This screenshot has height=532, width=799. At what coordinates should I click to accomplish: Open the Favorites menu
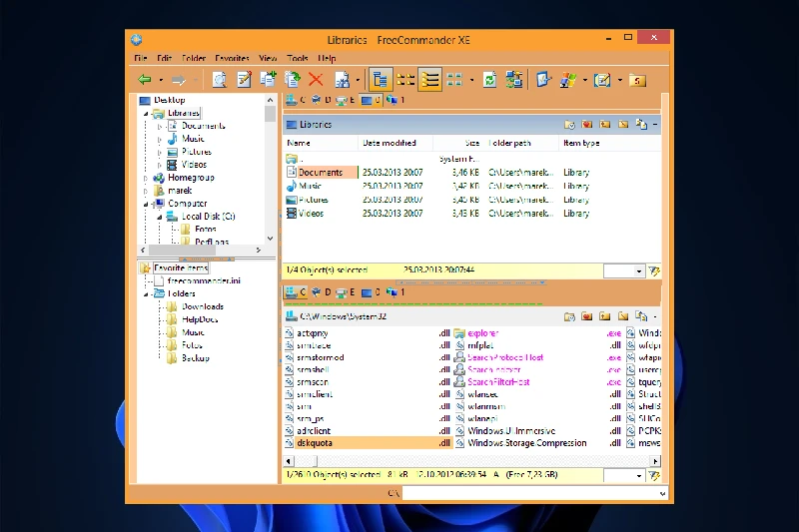232,58
